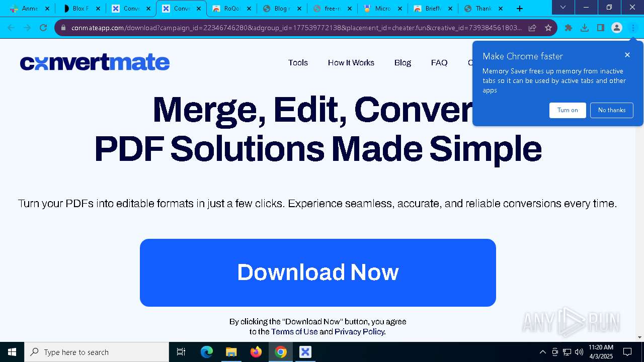Launch Microsoft Edge from the taskbar
Screen dimensions: 644x362
click(207, 352)
